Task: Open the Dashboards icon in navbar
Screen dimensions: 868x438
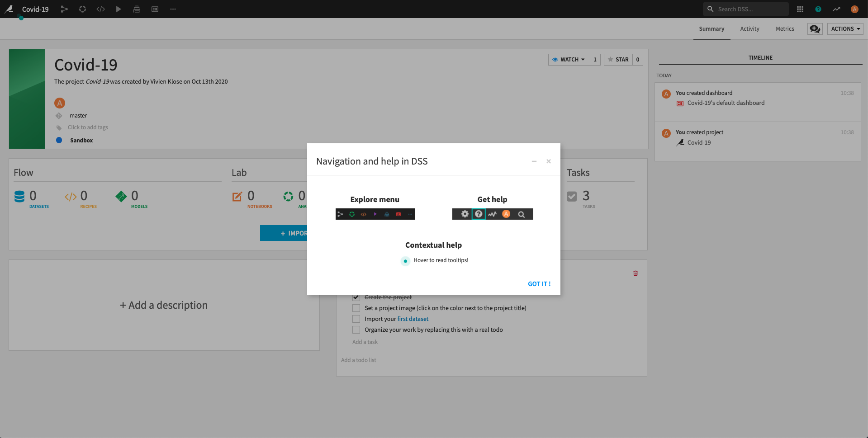Action: pyautogui.click(x=155, y=9)
